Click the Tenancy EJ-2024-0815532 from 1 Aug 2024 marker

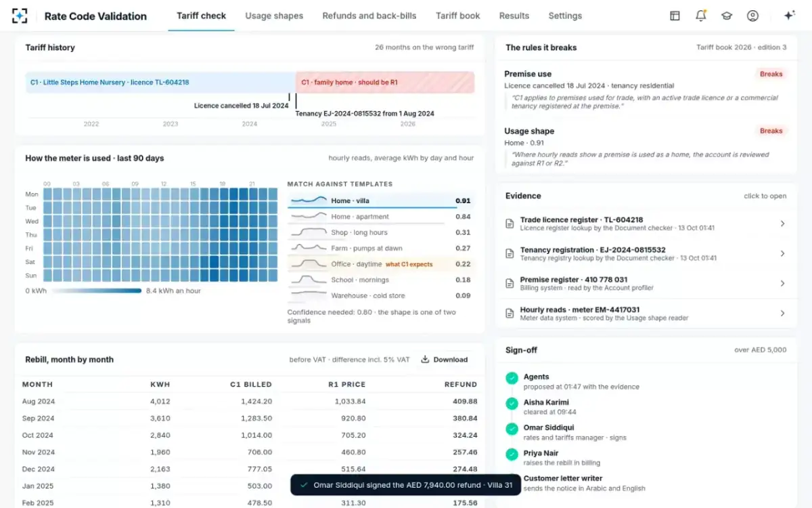[x=365, y=114]
